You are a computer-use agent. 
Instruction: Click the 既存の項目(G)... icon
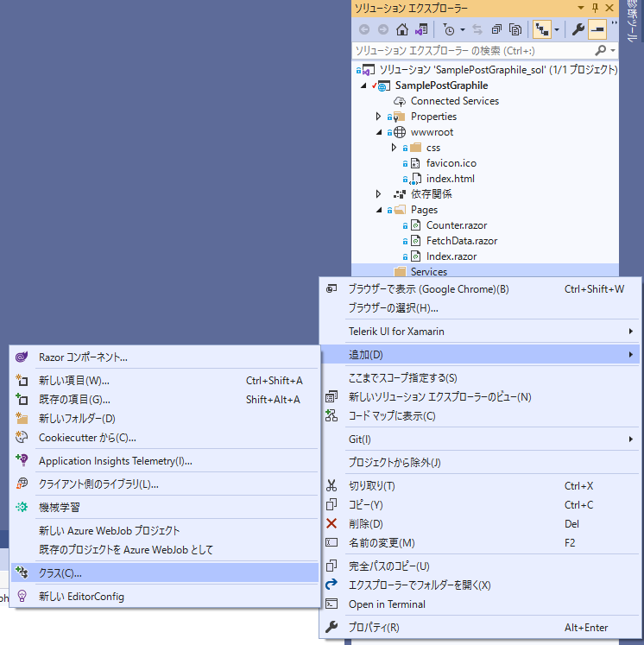(22, 399)
